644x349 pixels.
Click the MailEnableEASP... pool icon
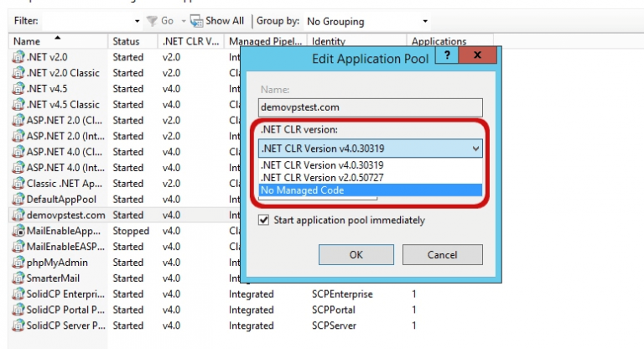[x=18, y=247]
